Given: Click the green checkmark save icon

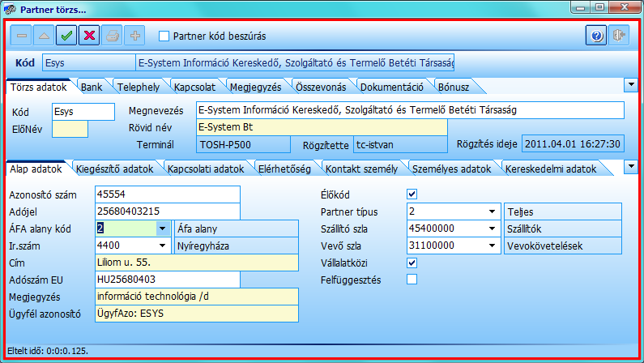Looking at the screenshot, I should pyautogui.click(x=67, y=36).
